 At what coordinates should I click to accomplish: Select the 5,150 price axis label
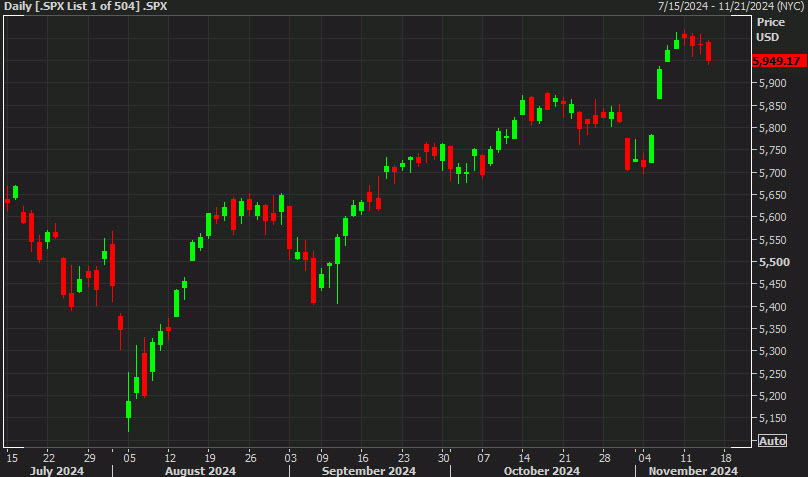tap(772, 418)
